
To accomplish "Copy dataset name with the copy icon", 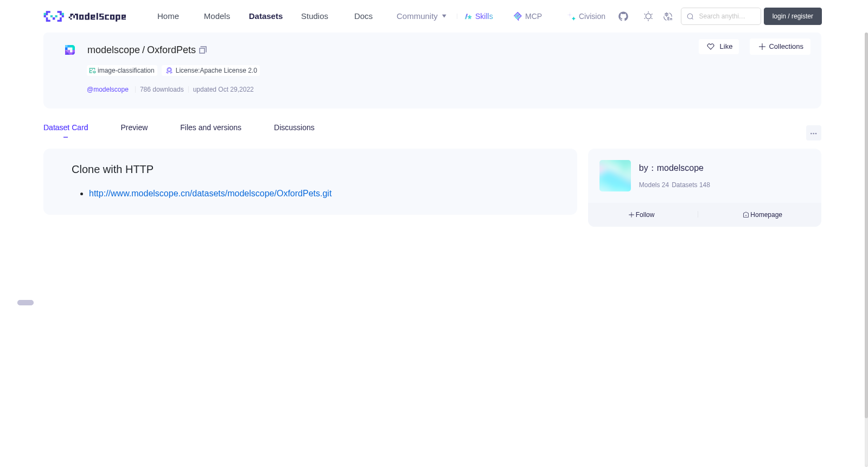I will click(x=203, y=50).
